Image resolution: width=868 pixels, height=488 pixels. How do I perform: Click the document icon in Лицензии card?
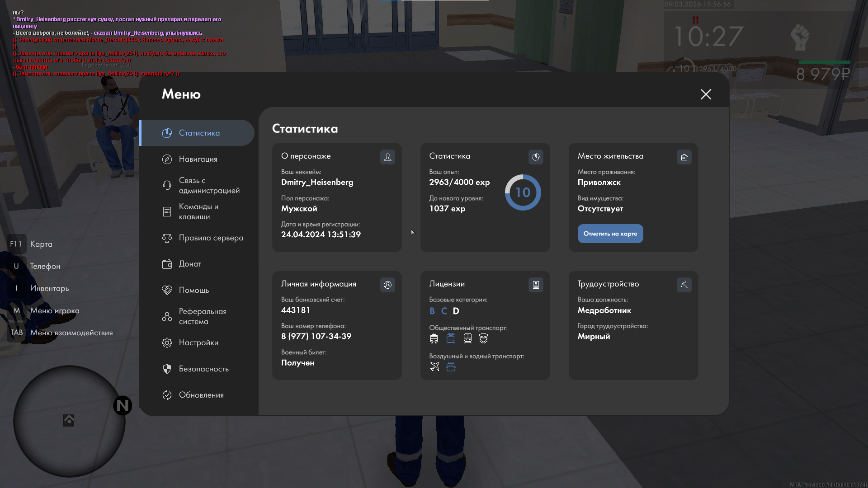536,285
